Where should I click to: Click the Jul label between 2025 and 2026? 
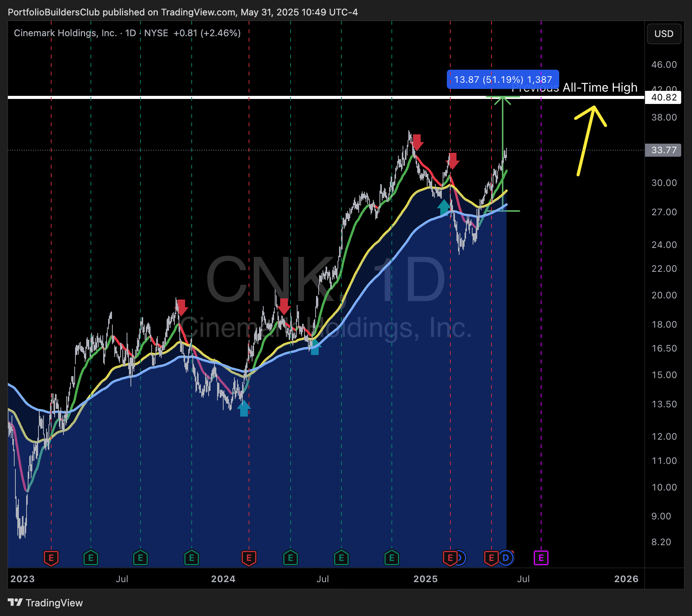(x=523, y=579)
